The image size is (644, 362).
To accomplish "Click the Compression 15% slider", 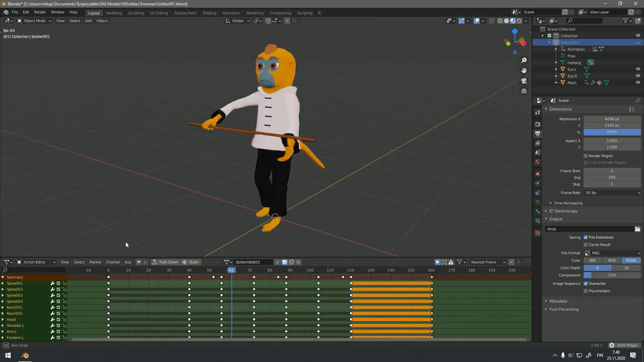I will pos(612,275).
